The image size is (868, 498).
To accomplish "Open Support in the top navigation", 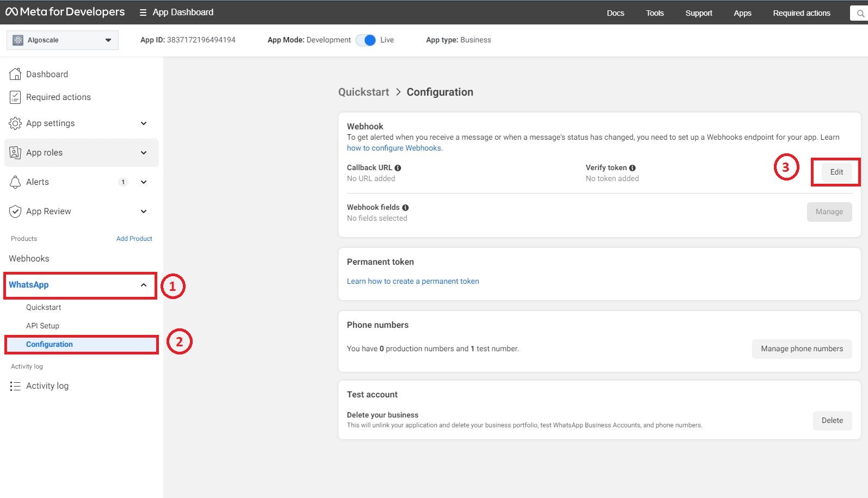I will pos(699,13).
